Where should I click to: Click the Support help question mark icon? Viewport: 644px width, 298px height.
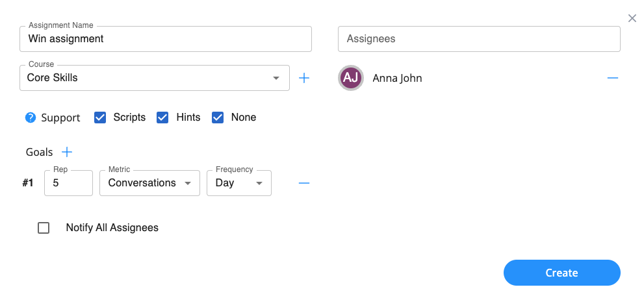click(x=31, y=118)
